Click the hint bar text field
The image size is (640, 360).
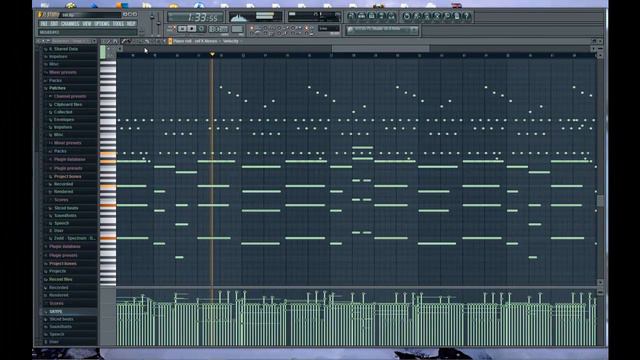pyautogui.click(x=88, y=32)
